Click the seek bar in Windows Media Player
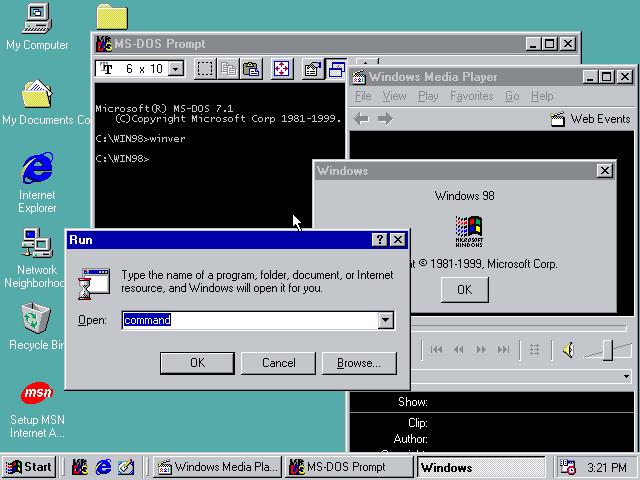The height and width of the screenshot is (480, 640). click(x=518, y=327)
